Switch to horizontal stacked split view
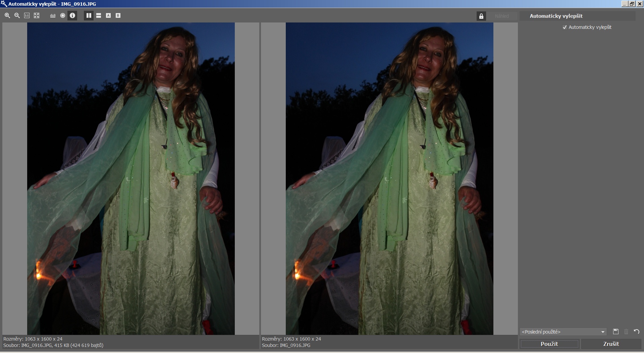 pos(99,15)
